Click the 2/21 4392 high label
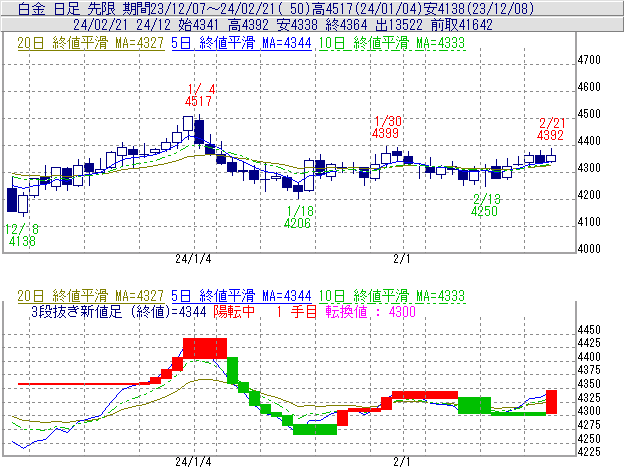The height and width of the screenshot is (475, 624). click(551, 129)
